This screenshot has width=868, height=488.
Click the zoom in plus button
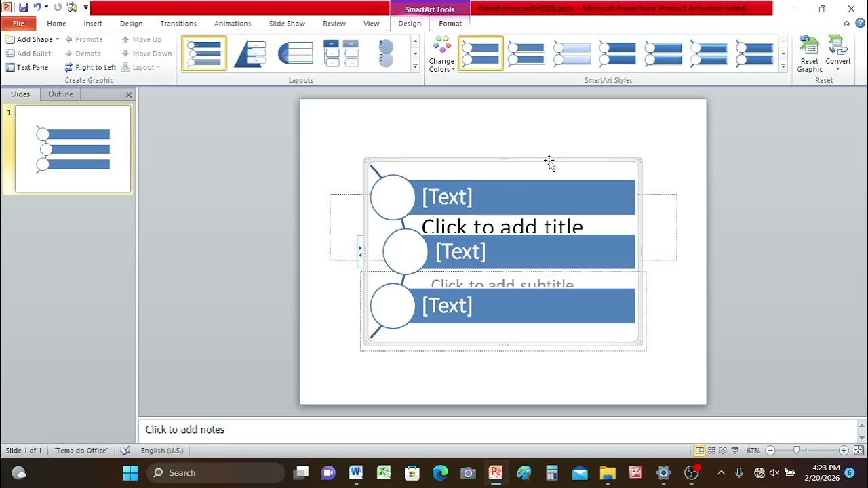click(x=844, y=451)
